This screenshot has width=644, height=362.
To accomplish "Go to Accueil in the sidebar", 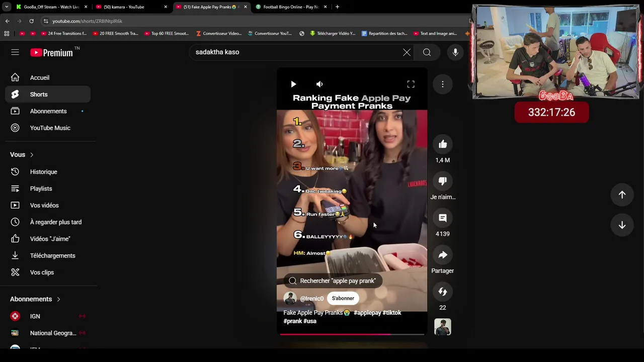I will coord(48,77).
